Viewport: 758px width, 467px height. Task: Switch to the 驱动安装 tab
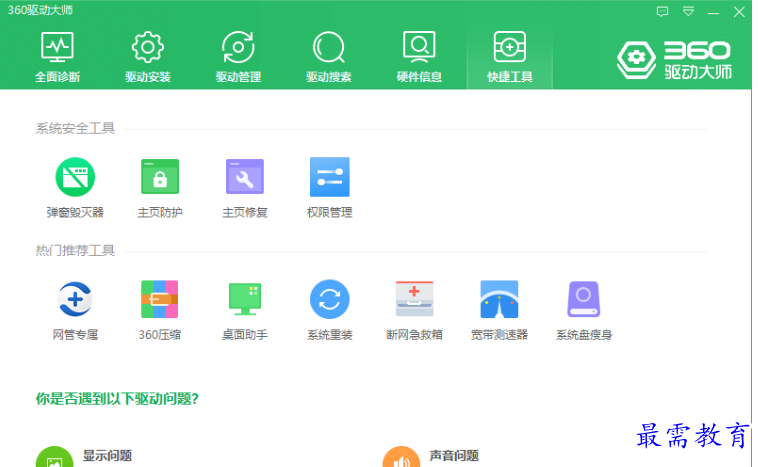click(x=147, y=57)
